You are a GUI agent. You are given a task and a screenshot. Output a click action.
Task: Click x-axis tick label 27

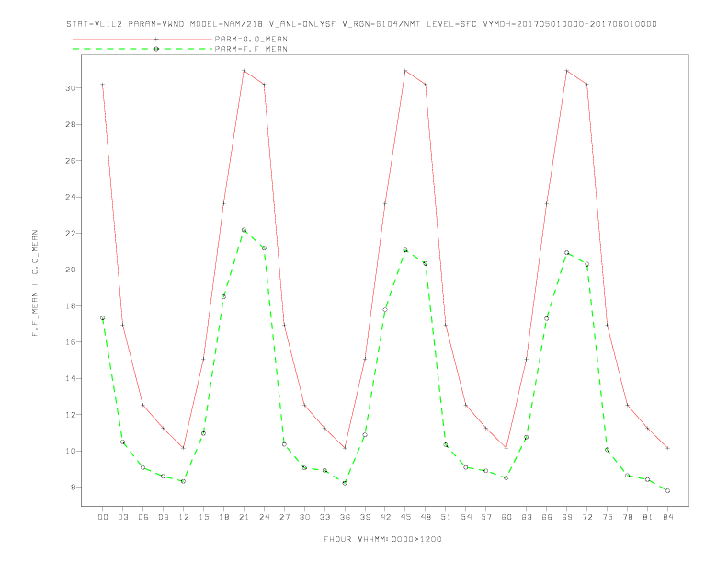pos(284,517)
